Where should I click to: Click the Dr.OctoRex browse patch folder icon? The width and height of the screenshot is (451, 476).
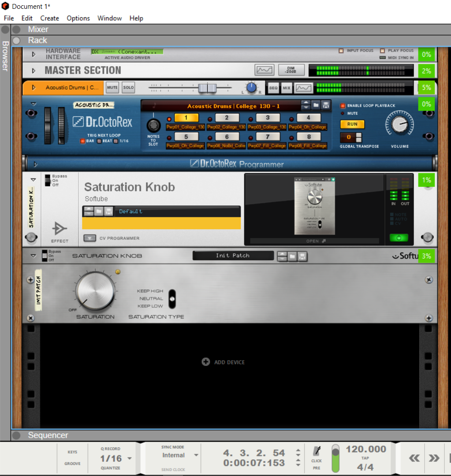coord(316,105)
